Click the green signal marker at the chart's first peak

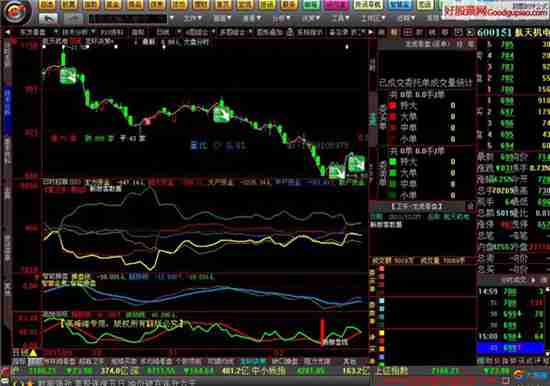(68, 76)
